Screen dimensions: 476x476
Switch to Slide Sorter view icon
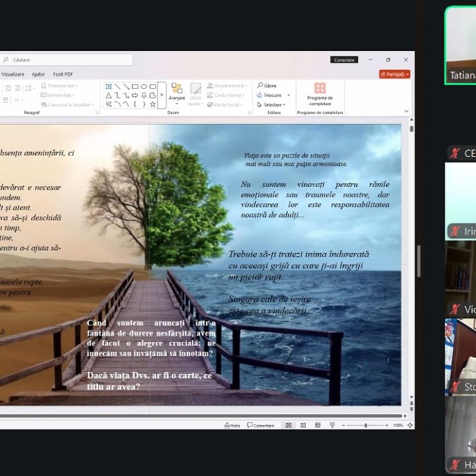tap(302, 425)
